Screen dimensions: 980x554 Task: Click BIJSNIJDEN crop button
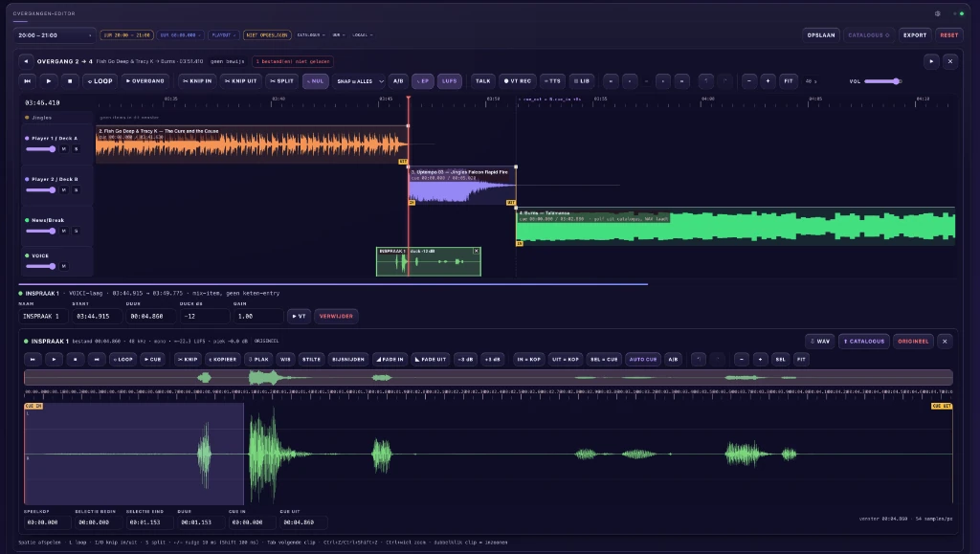pos(348,360)
